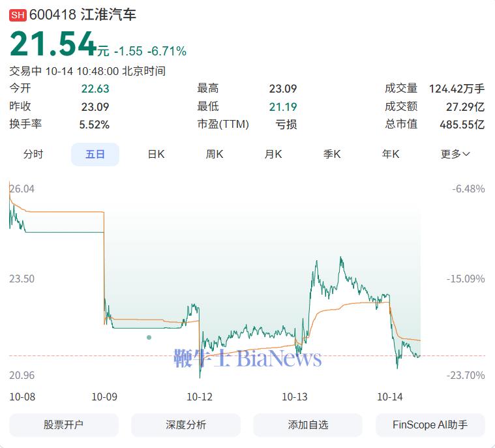Click the 最高 high price 23.09
Viewport: 495px width, 448px height.
[x=283, y=89]
